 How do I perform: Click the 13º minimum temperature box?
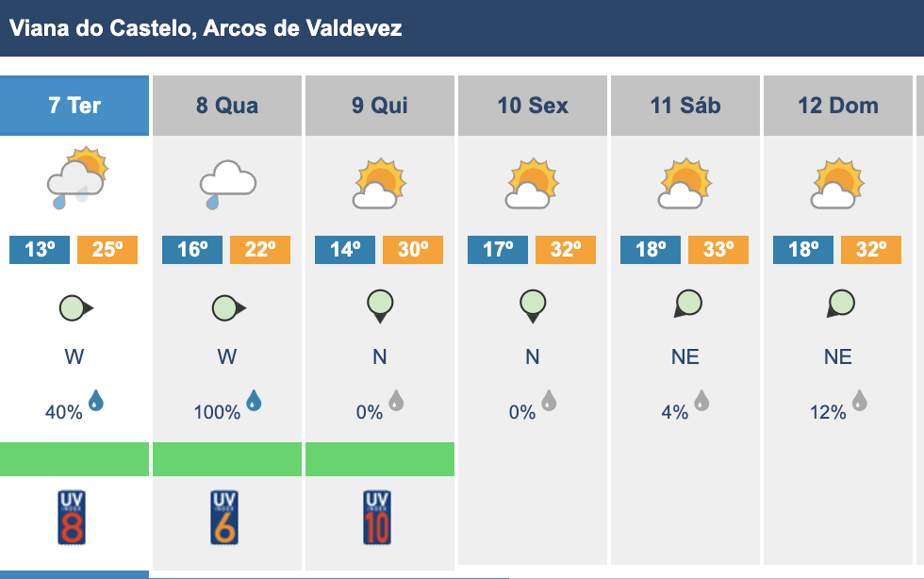pos(40,249)
